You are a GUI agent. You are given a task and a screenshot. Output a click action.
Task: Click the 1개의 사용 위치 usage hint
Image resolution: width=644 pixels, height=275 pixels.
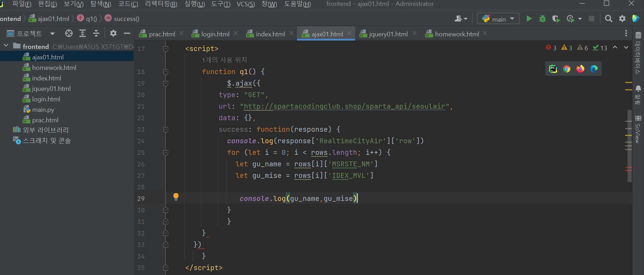(224, 60)
